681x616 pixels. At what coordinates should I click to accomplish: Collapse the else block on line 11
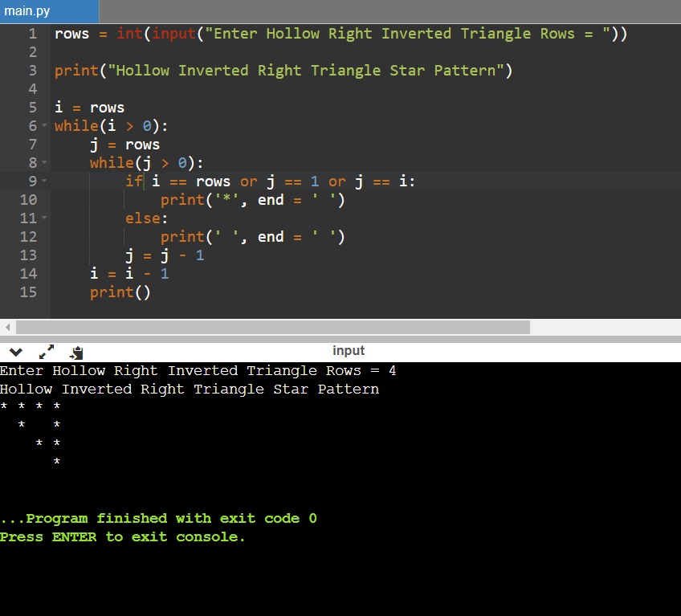pyautogui.click(x=43, y=218)
